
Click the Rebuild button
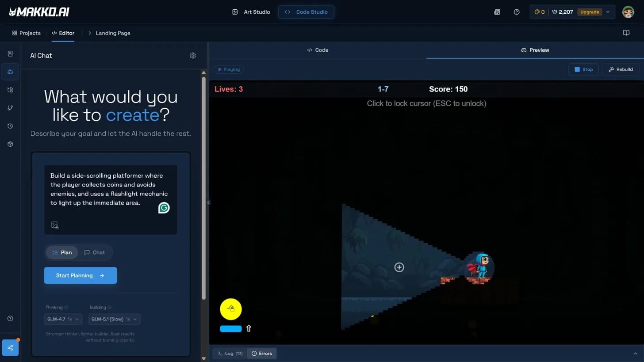click(x=621, y=69)
